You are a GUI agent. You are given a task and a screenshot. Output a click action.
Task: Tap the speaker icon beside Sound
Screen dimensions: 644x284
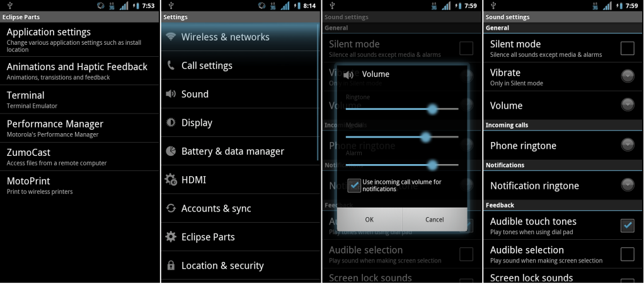[171, 94]
